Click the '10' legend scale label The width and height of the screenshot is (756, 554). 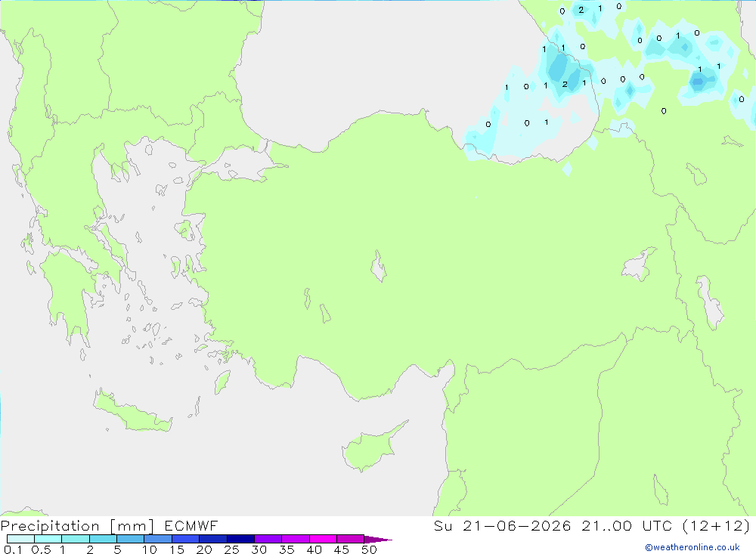tap(150, 549)
